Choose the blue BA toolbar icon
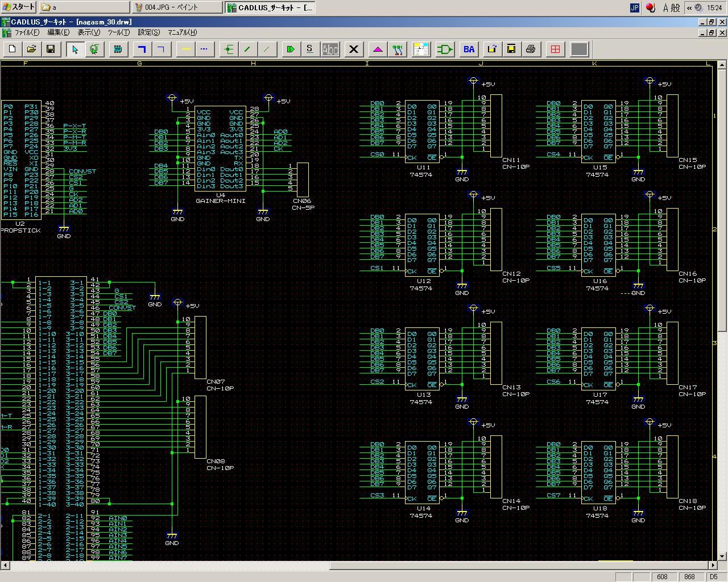Screen dimensions: 728x582 coord(469,49)
